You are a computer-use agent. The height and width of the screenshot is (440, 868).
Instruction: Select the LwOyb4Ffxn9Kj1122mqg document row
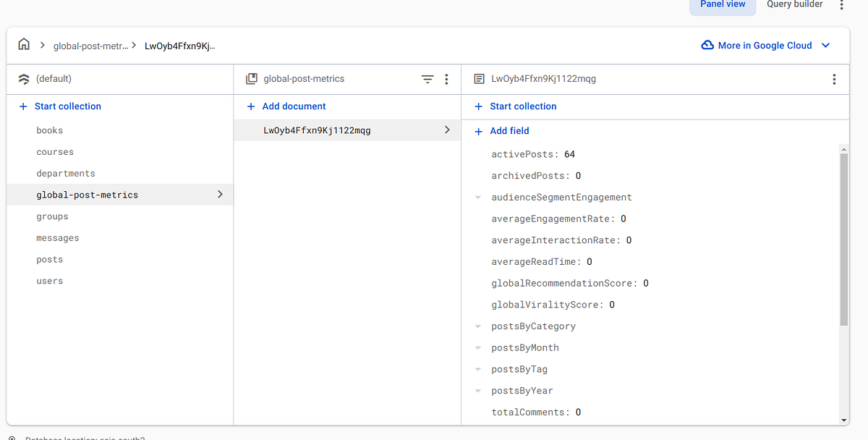pos(317,130)
